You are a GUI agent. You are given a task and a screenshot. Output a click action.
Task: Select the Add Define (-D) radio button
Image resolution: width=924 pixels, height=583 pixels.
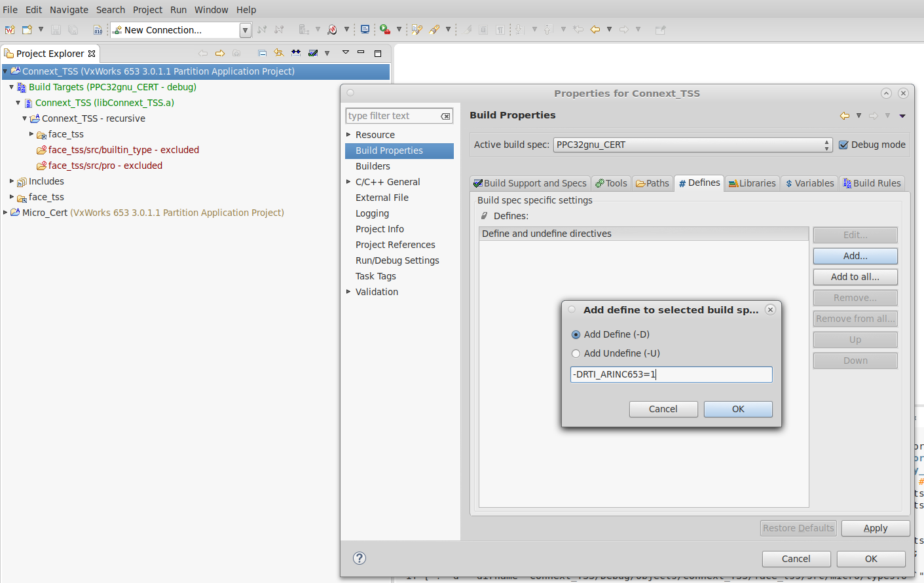576,334
